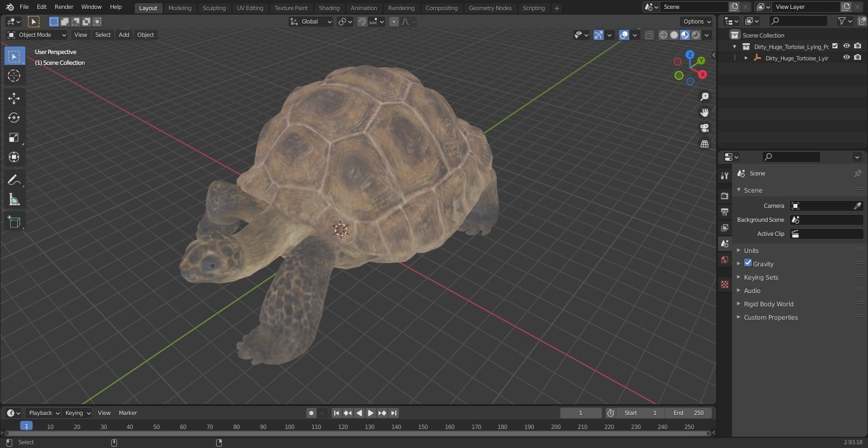The width and height of the screenshot is (868, 448).
Task: Select the Cursor tool in the toolbar
Action: [14, 76]
